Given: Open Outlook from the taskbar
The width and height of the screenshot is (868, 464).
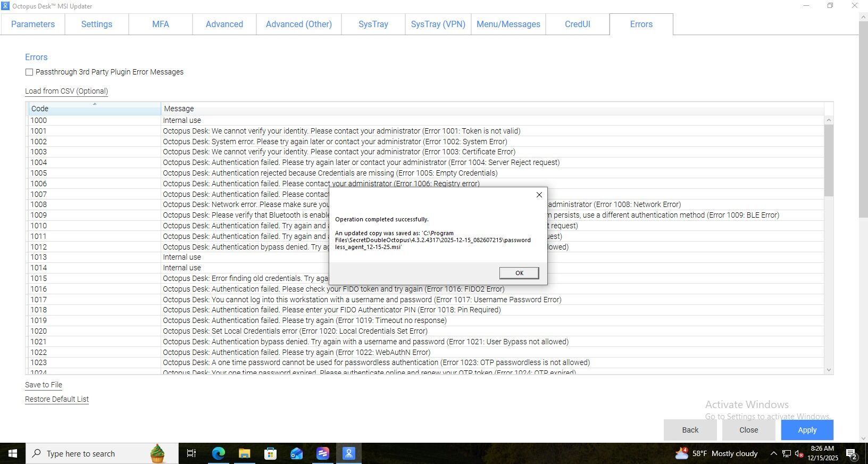Looking at the screenshot, I should (x=296, y=453).
